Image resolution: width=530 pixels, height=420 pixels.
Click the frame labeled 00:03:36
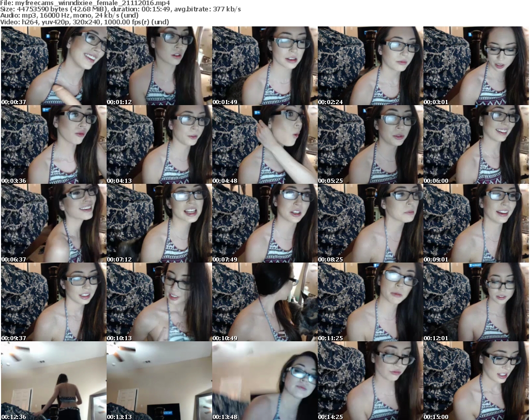pyautogui.click(x=54, y=144)
